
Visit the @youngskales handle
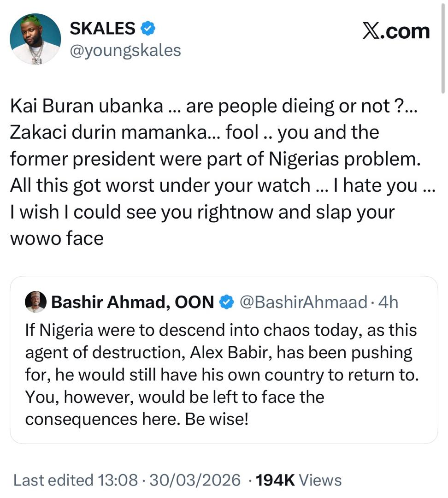[125, 50]
